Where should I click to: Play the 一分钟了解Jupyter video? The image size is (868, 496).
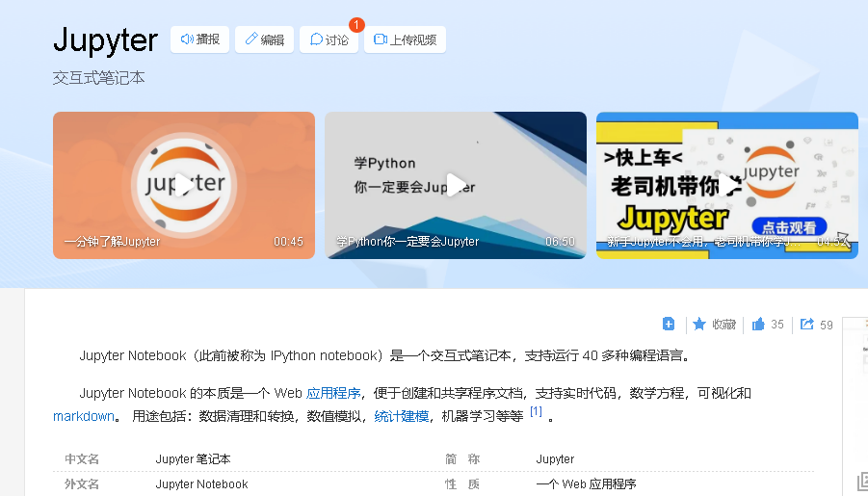(x=184, y=185)
